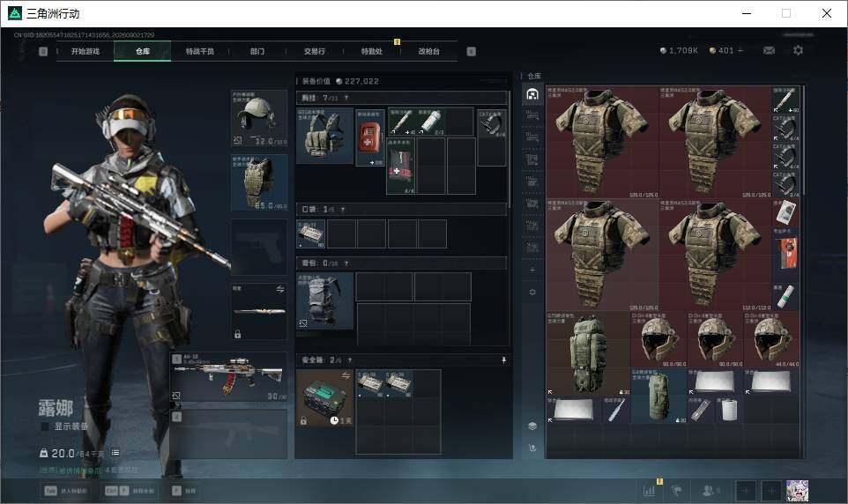Click the help icon beside 背包
Image resolution: width=848 pixels, height=504 pixels.
click(x=346, y=263)
